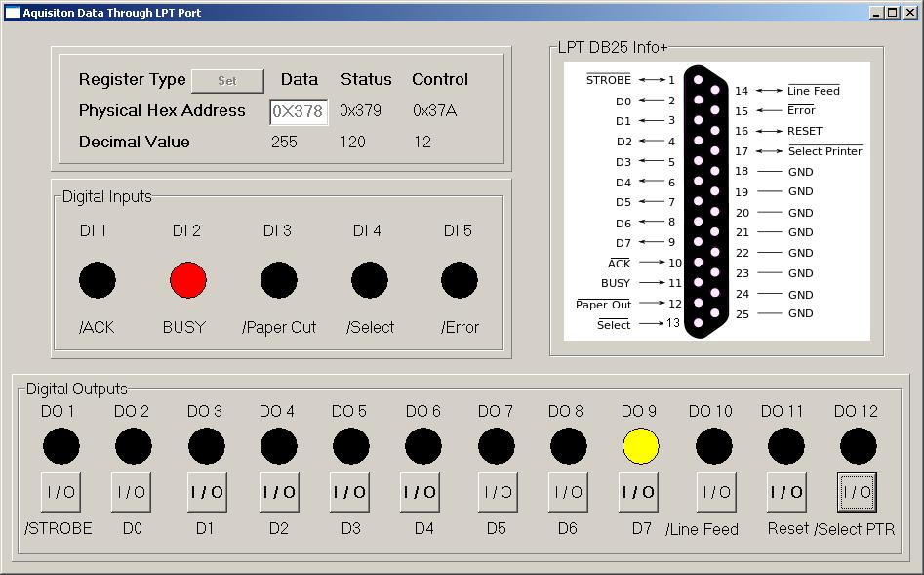Click the /Select input label

pyautogui.click(x=370, y=327)
